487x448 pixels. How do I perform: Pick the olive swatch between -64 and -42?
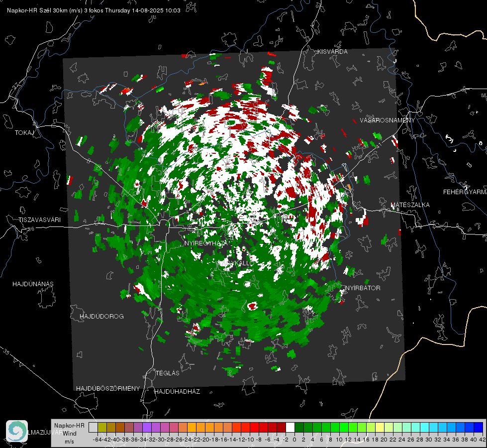coord(102,427)
